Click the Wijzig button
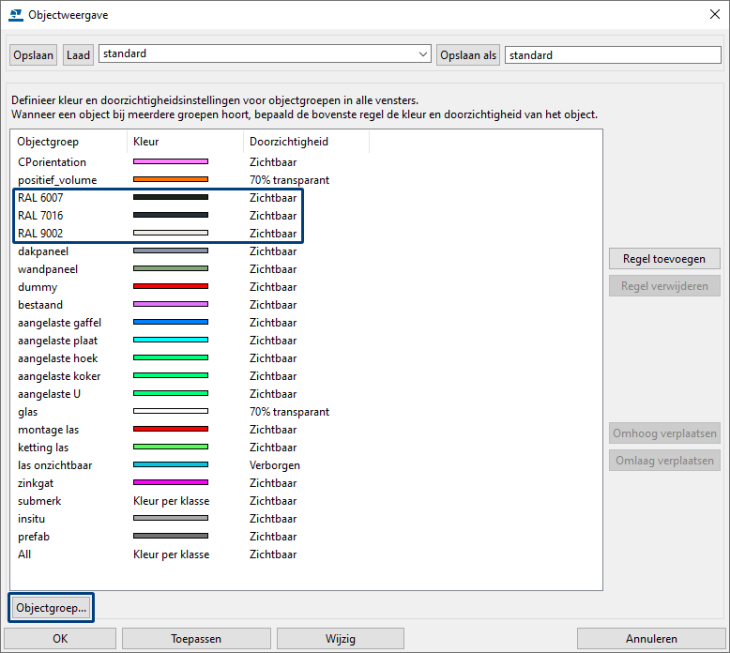The image size is (730, 653). coord(340,638)
